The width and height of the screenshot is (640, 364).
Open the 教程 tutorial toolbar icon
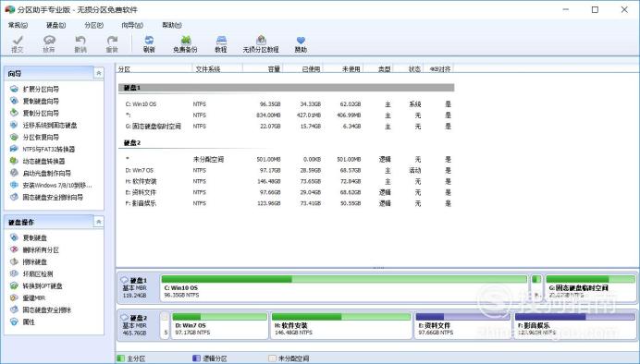point(221,44)
